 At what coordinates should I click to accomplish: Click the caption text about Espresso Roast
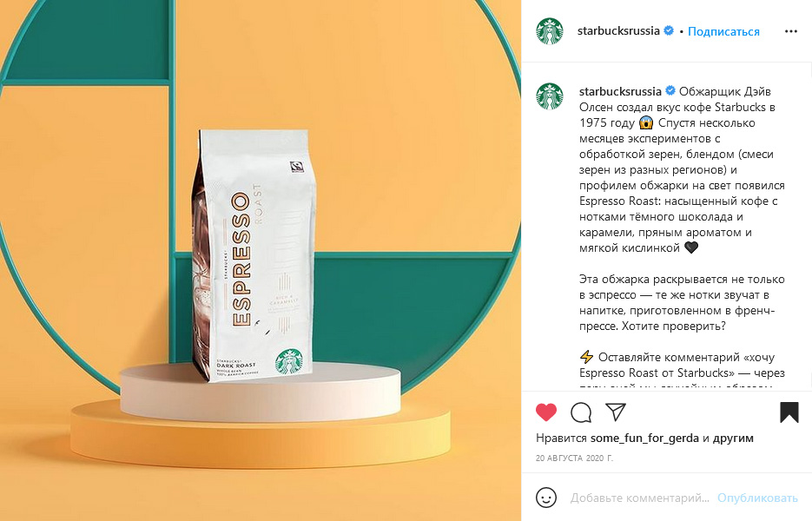[682, 169]
